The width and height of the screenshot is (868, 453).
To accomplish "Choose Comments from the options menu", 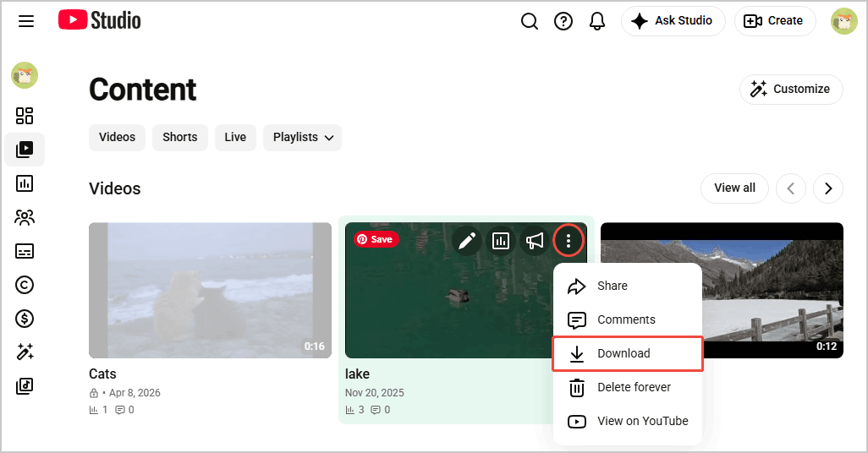I will point(628,319).
